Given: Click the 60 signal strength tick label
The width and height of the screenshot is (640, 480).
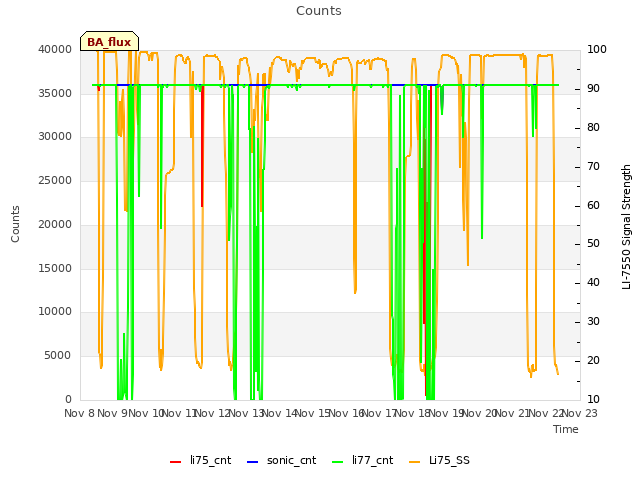Looking at the screenshot, I should click(593, 205).
